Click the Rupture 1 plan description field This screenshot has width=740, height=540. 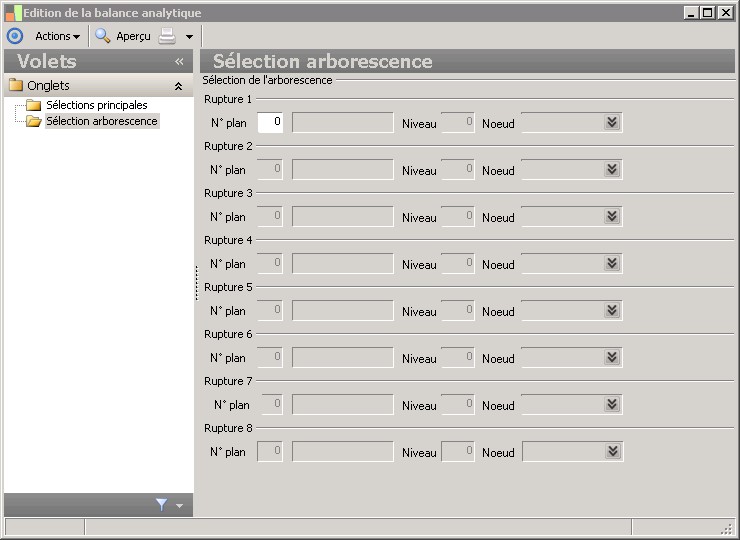click(x=343, y=123)
